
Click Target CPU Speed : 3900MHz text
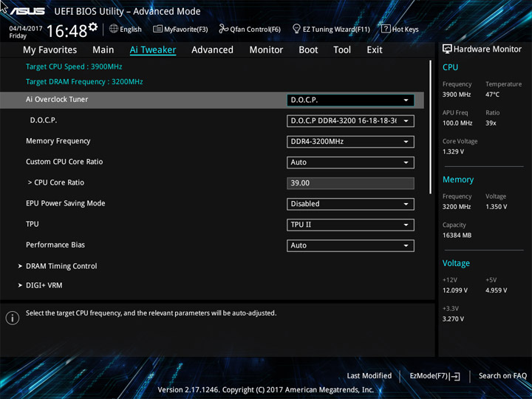[x=74, y=66]
